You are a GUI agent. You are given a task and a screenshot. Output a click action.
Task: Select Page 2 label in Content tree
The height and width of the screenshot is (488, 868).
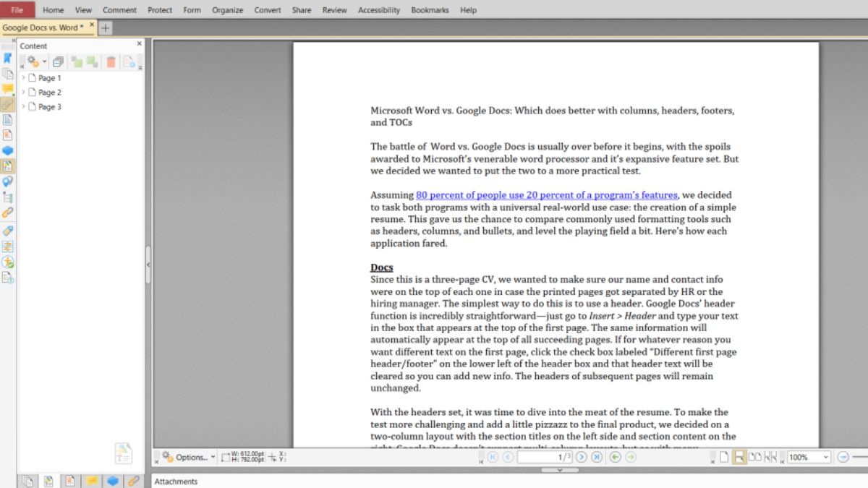(x=49, y=92)
